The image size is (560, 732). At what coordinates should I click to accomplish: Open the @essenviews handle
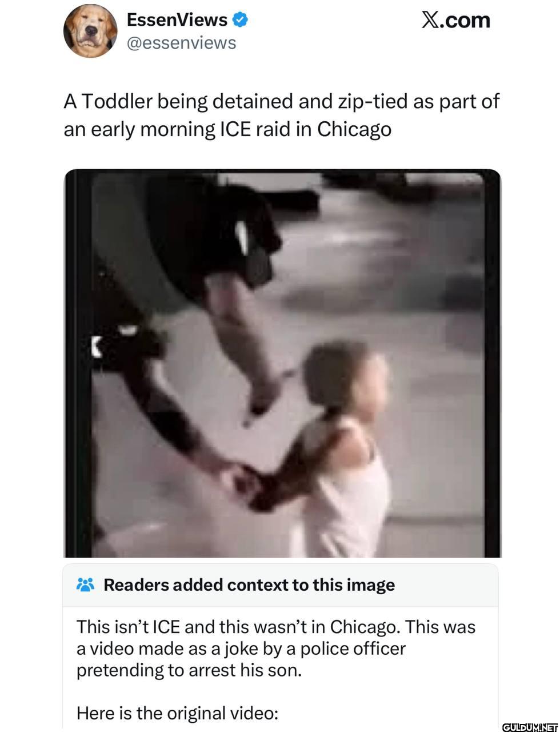point(181,43)
